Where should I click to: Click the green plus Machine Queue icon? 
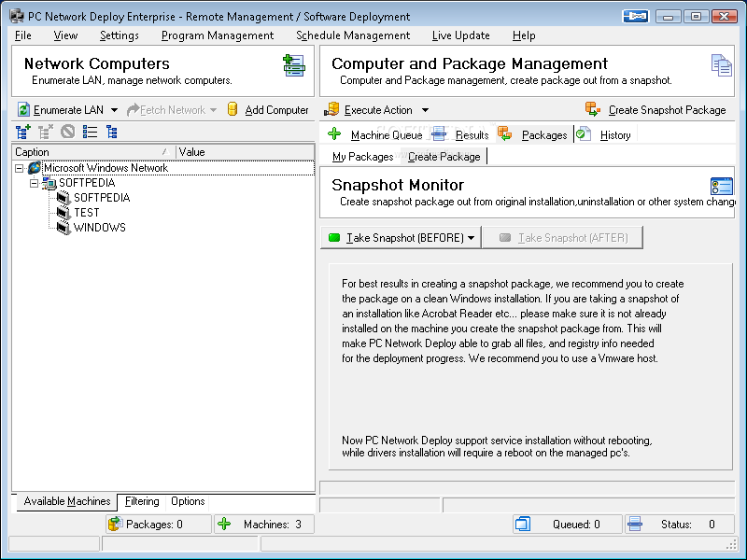point(334,134)
